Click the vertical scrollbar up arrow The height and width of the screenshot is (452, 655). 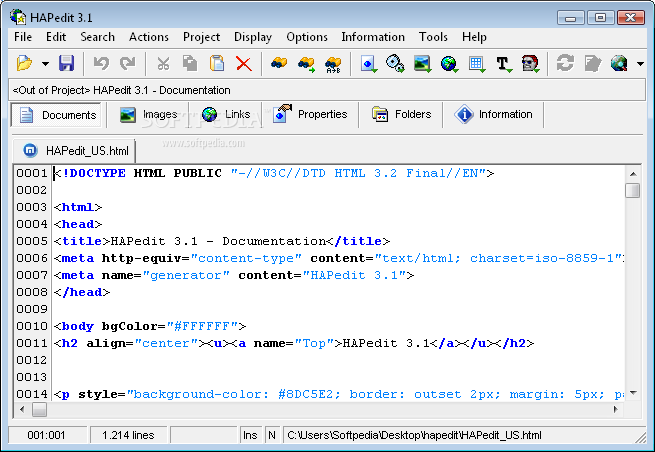click(x=633, y=174)
